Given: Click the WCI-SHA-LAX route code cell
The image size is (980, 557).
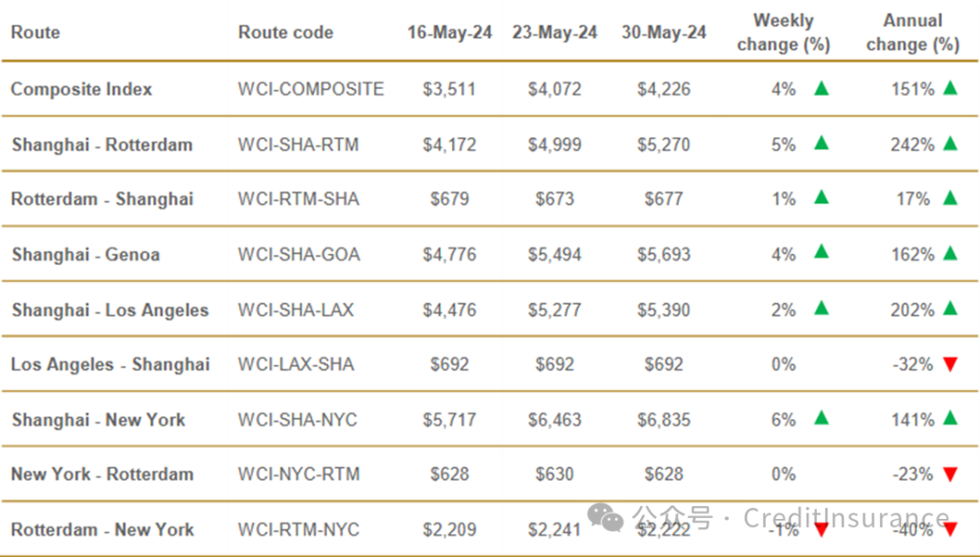Looking at the screenshot, I should [296, 309].
